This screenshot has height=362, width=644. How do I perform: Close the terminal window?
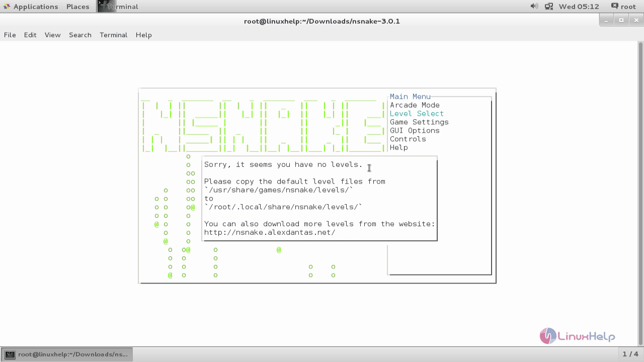click(x=636, y=20)
